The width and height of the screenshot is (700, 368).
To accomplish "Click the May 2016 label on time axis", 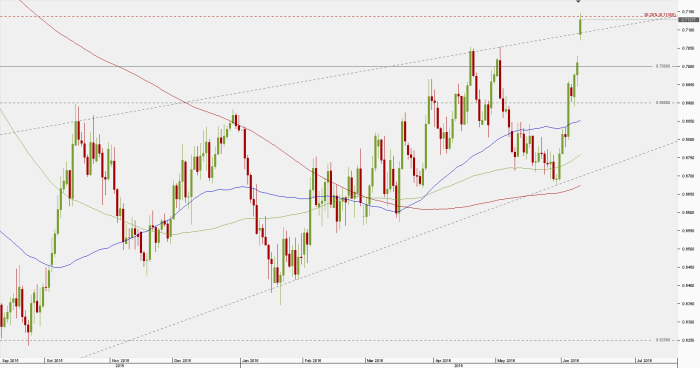I will [505, 360].
